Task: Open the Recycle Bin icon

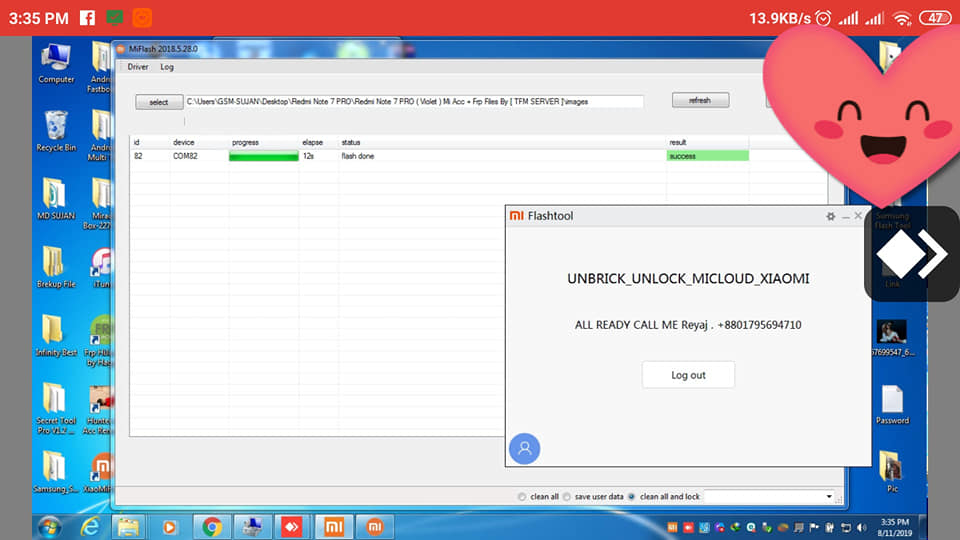Action: click(56, 132)
